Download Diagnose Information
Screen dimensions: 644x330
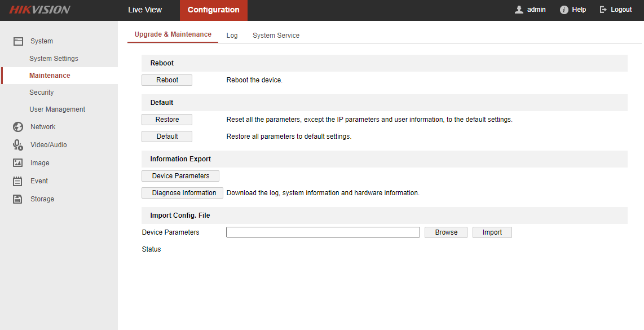[182, 193]
